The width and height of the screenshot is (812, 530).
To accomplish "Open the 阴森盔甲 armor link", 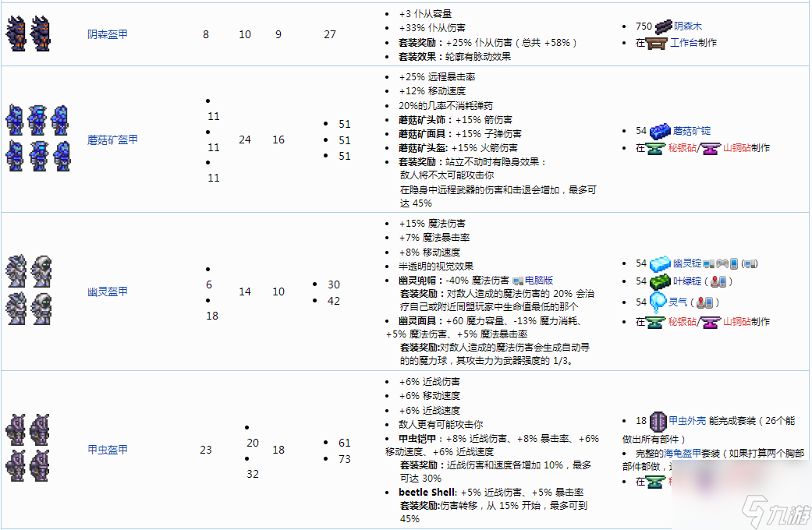I will 107,34.
